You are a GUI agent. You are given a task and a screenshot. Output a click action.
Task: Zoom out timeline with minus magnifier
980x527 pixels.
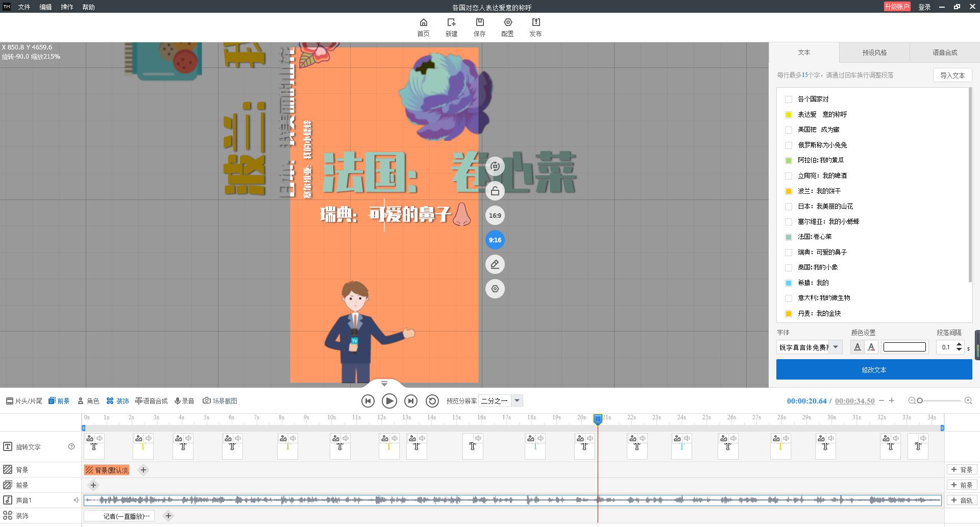(912, 401)
